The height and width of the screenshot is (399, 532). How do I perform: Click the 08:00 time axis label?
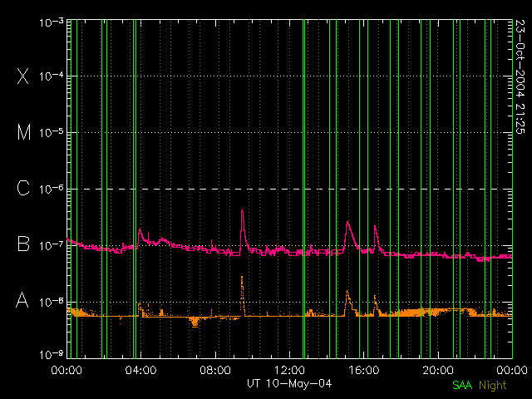coord(215,370)
